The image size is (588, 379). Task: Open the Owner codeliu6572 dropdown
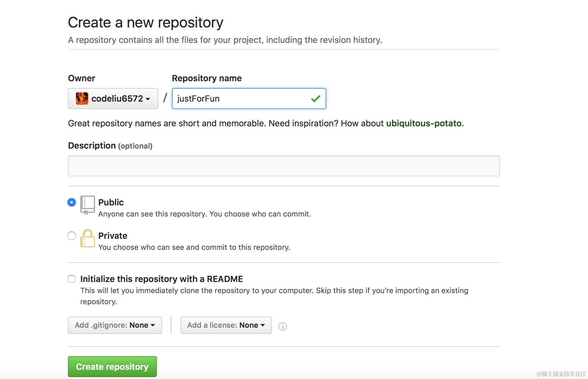[x=113, y=99]
